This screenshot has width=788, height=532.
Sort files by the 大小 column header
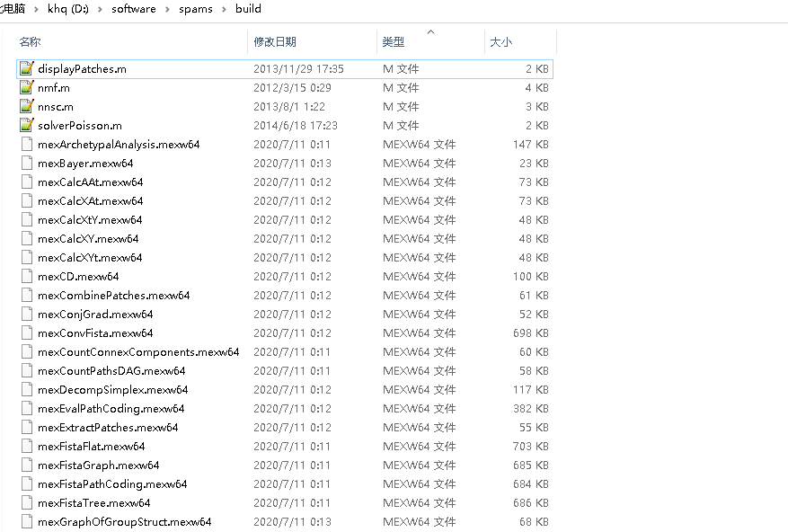[501, 41]
